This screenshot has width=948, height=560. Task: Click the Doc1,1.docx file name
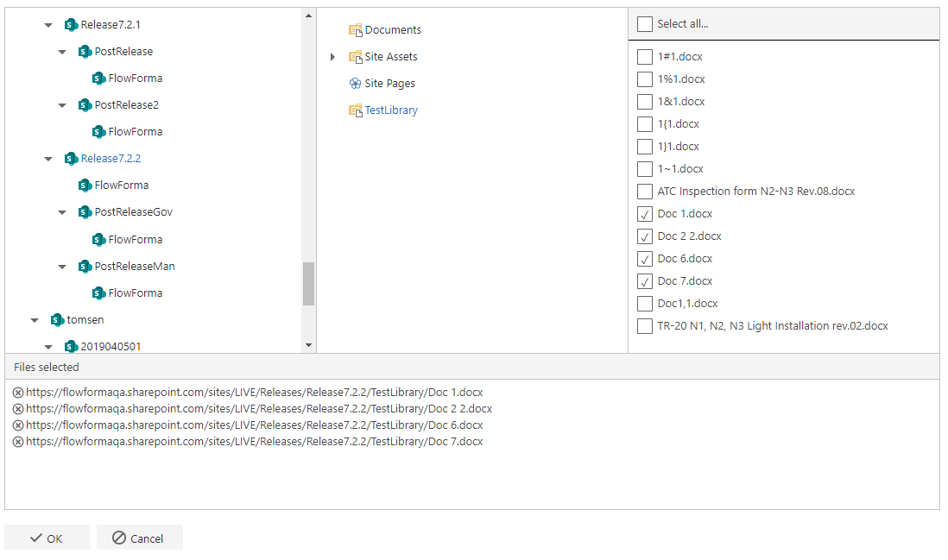(687, 303)
